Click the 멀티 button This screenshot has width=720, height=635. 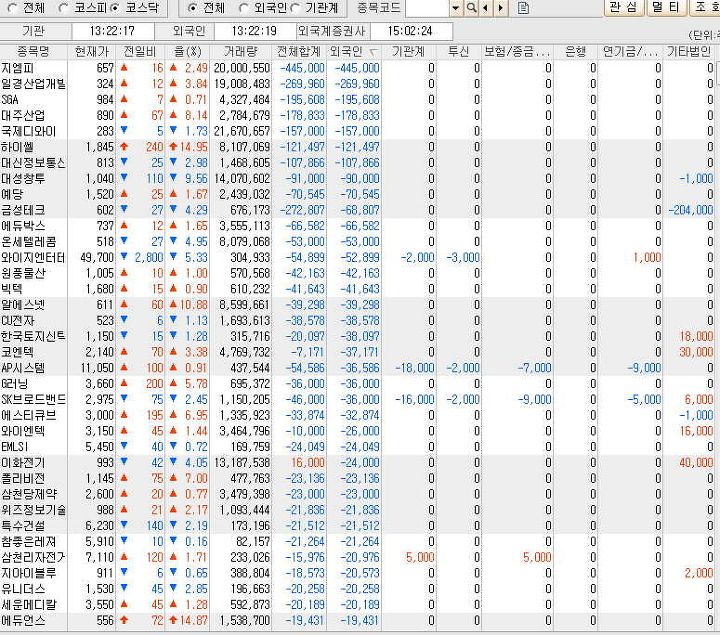pos(665,7)
